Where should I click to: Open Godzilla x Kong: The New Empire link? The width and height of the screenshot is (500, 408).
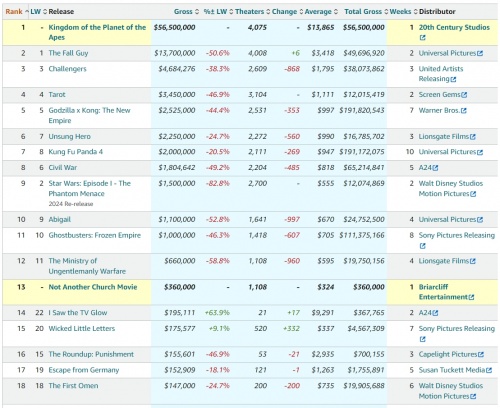click(x=89, y=115)
